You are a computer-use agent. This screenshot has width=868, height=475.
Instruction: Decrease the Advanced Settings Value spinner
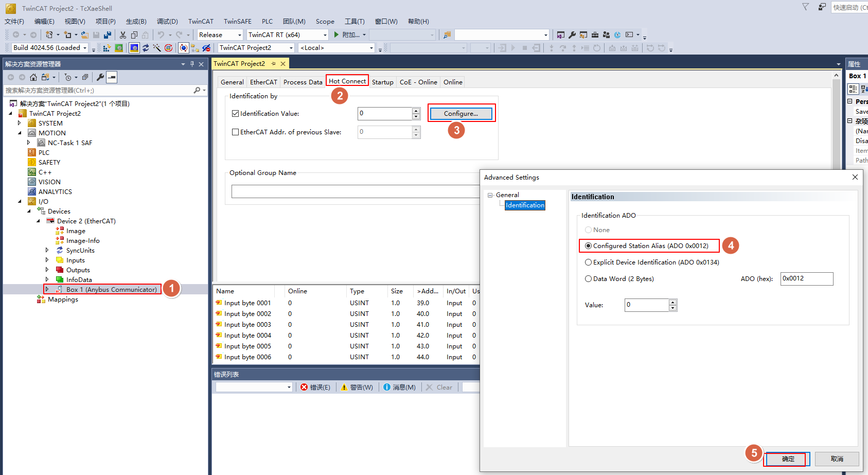(672, 308)
